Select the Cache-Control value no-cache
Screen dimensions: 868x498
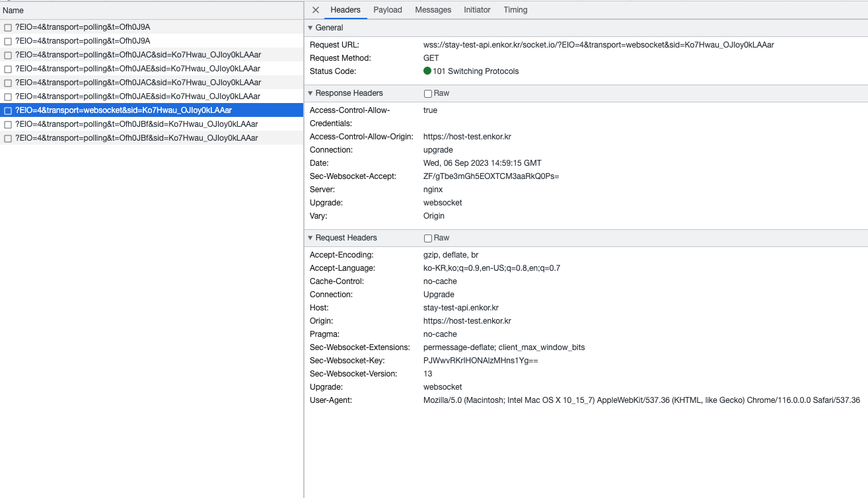(x=440, y=281)
